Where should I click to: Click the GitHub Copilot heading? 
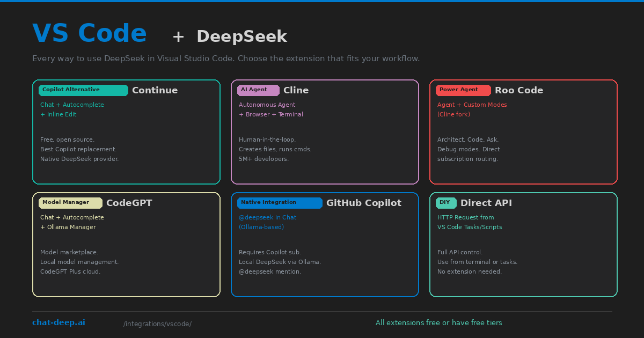pos(364,203)
